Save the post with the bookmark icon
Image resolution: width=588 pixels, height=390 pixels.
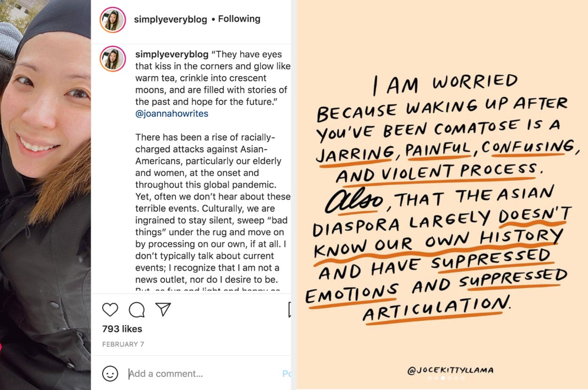click(289, 310)
